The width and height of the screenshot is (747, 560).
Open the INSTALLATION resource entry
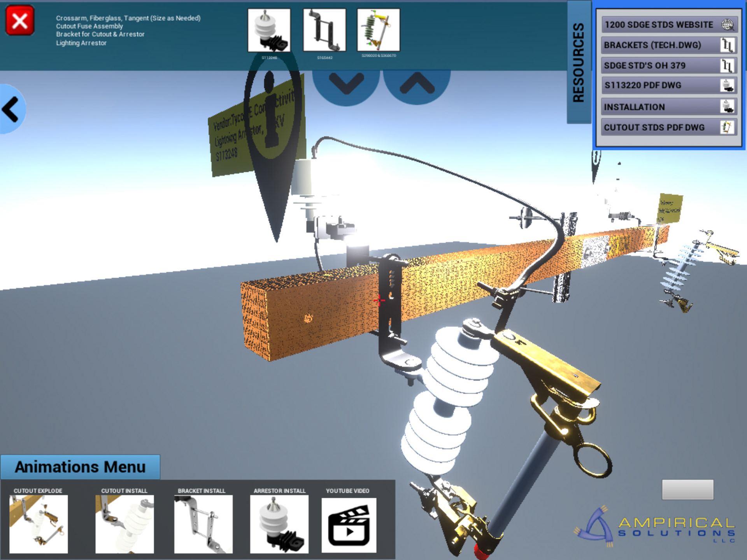[x=668, y=107]
